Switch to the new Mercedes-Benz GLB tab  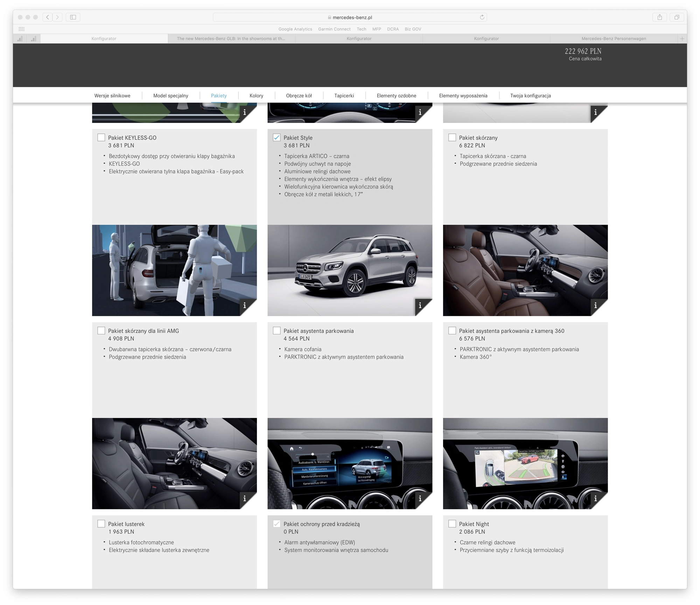pyautogui.click(x=231, y=39)
